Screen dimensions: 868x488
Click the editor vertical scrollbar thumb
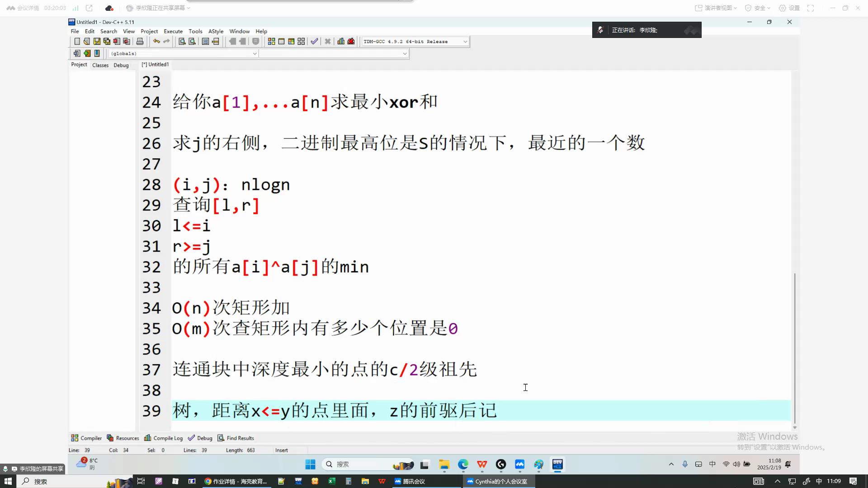click(794, 348)
